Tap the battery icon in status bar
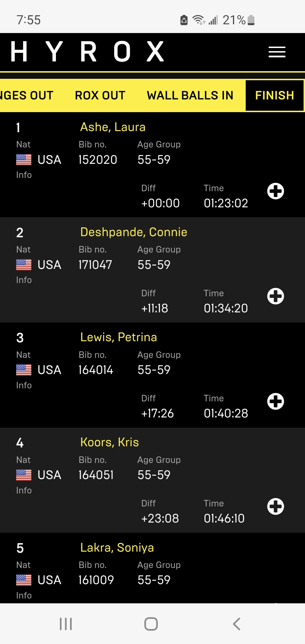 [251, 20]
